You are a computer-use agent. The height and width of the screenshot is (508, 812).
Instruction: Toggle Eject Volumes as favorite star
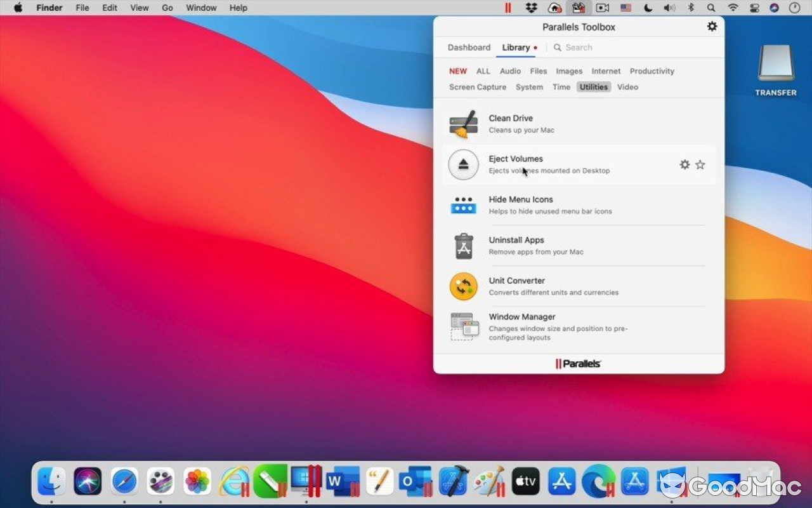pos(700,164)
